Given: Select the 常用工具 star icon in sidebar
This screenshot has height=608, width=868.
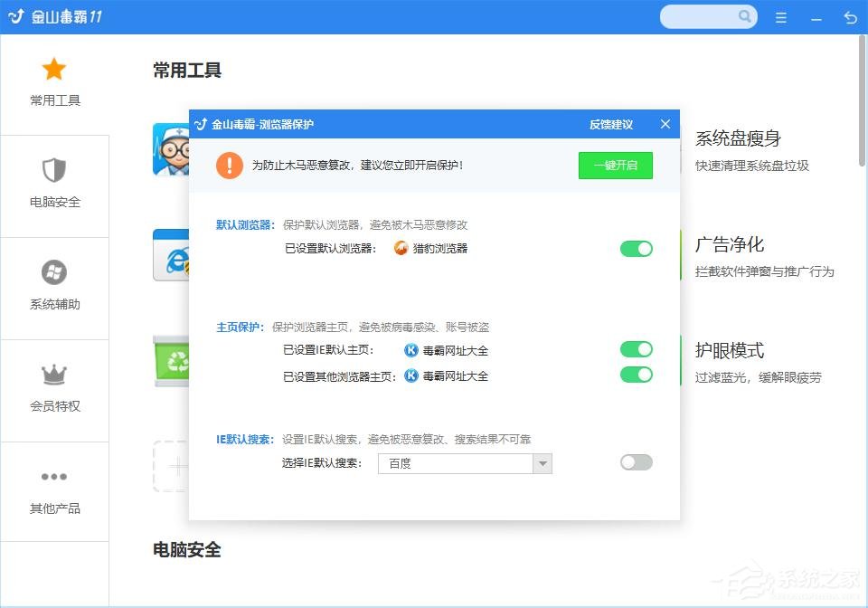Looking at the screenshot, I should [54, 70].
